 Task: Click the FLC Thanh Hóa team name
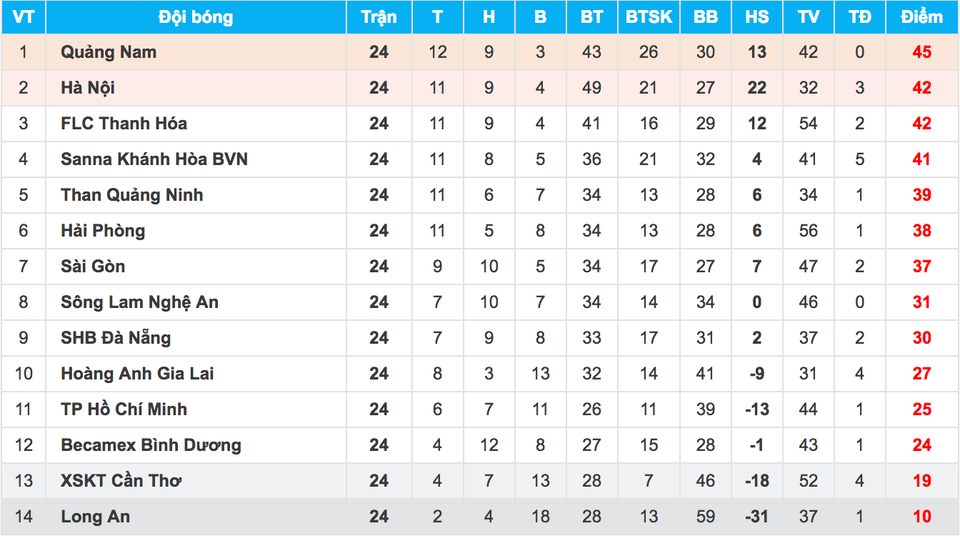click(124, 124)
